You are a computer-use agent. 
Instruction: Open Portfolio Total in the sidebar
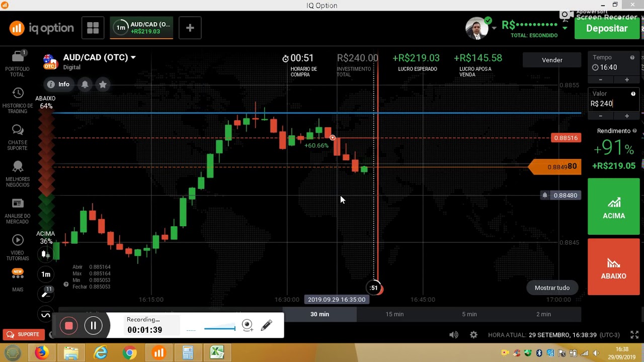18,63
